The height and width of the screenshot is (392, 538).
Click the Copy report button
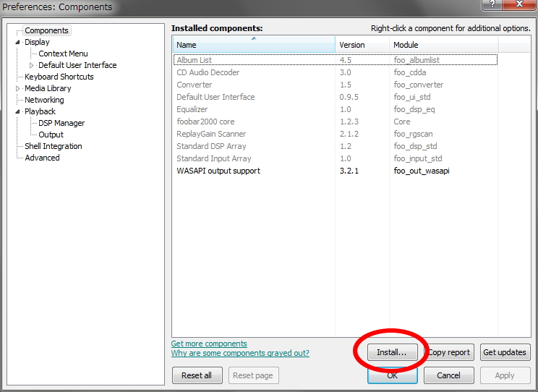pyautogui.click(x=449, y=352)
